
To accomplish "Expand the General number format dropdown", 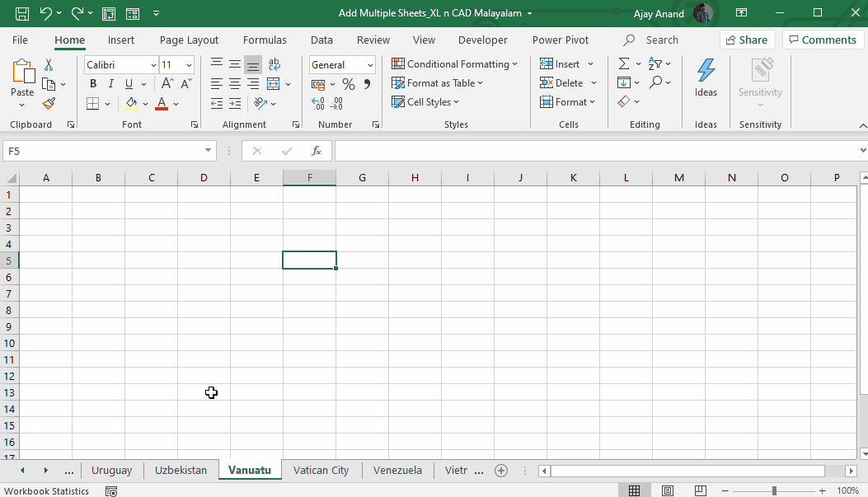I will click(370, 65).
